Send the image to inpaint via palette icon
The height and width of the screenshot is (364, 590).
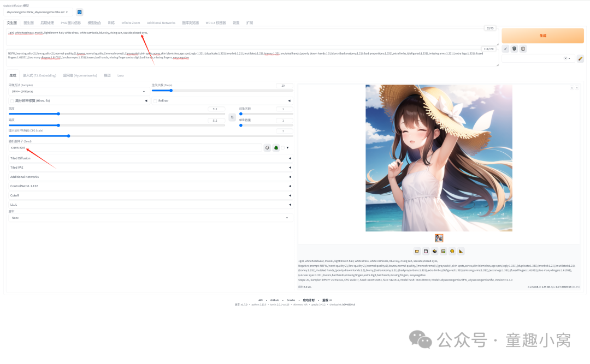(x=452, y=251)
